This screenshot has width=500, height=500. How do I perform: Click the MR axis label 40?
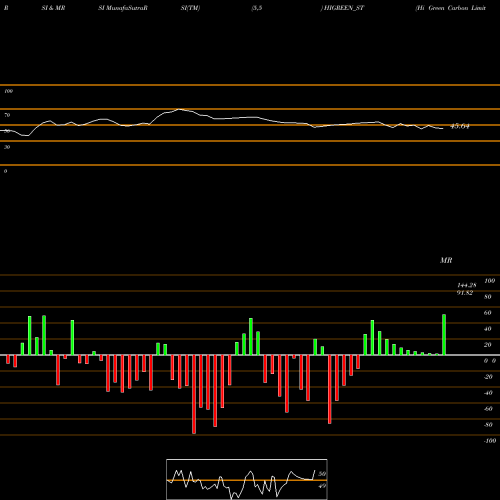tap(488, 329)
